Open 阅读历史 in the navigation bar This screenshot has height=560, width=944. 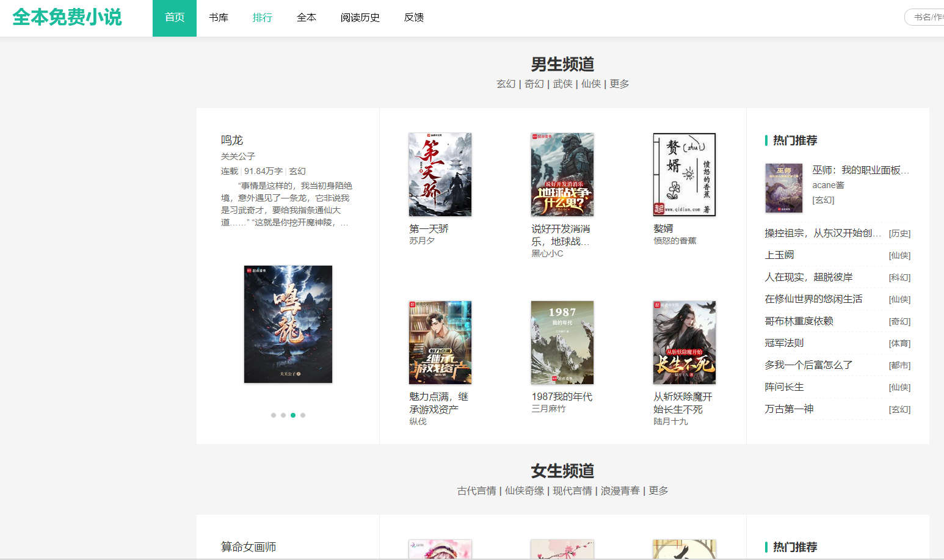tap(360, 18)
